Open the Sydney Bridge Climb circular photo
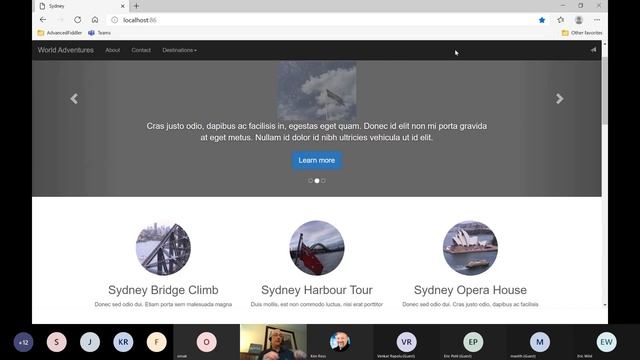 163,248
